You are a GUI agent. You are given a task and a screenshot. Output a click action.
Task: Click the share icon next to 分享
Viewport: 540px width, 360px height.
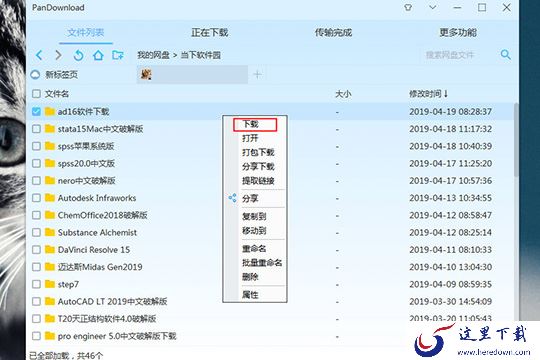click(233, 198)
